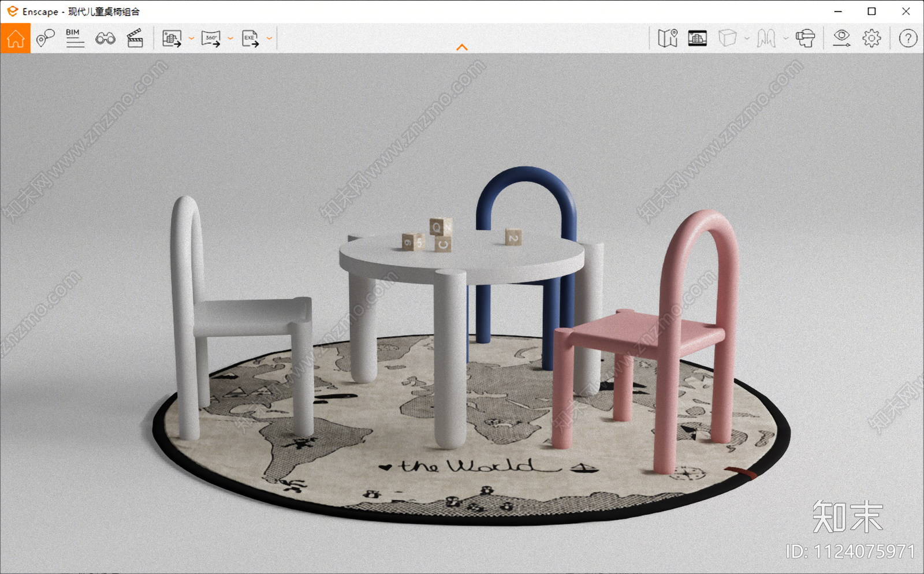Click the pink chair in viewport
924x574 pixels.
[647, 341]
